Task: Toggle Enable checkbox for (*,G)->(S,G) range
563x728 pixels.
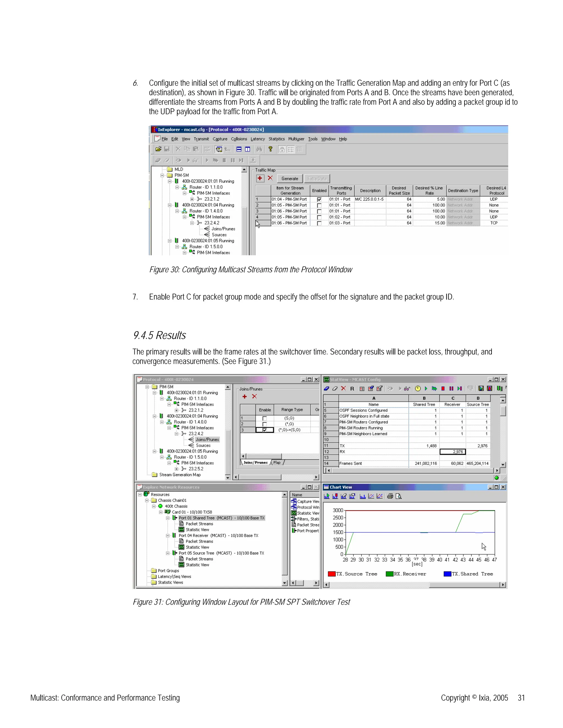Action: click(264, 430)
